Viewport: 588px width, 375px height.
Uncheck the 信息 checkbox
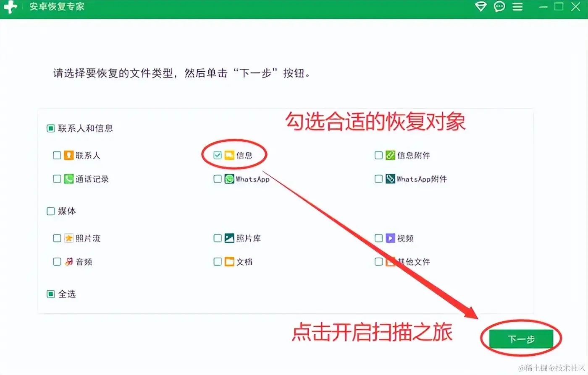pyautogui.click(x=218, y=155)
